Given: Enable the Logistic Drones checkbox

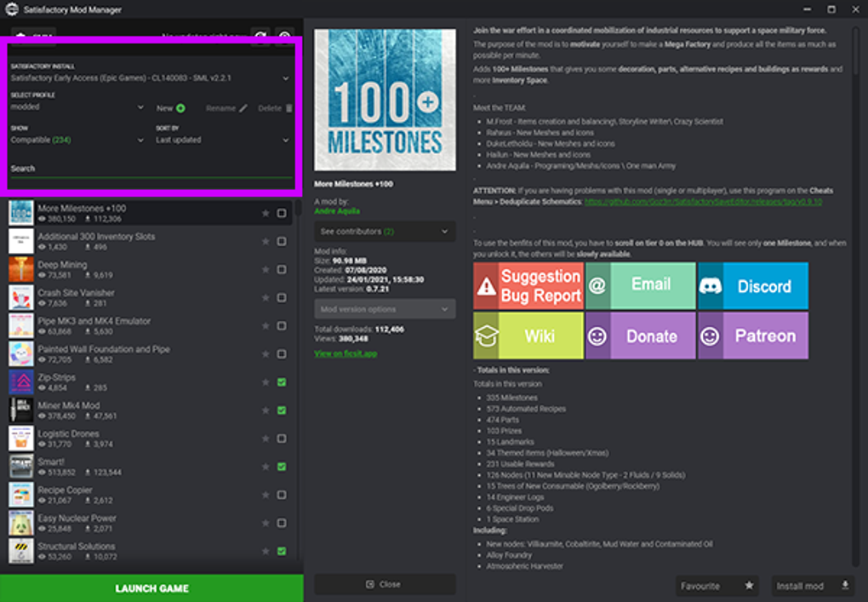Looking at the screenshot, I should pyautogui.click(x=282, y=439).
